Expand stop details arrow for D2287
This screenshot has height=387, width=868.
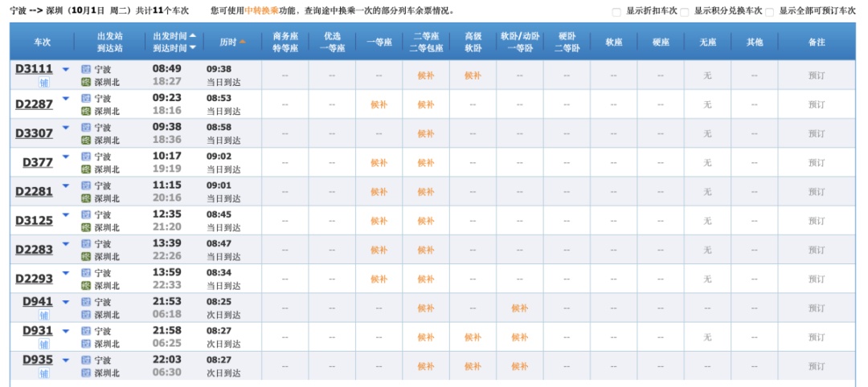tap(66, 99)
